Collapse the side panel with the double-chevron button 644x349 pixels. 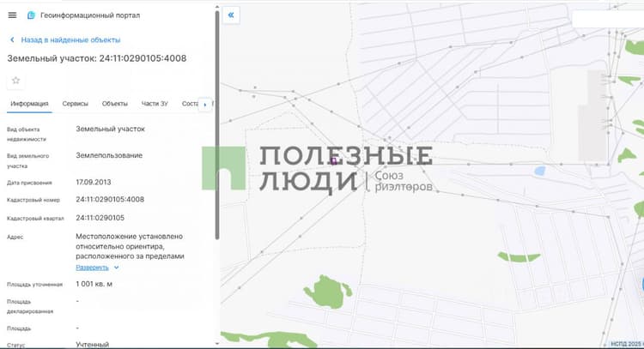(231, 15)
